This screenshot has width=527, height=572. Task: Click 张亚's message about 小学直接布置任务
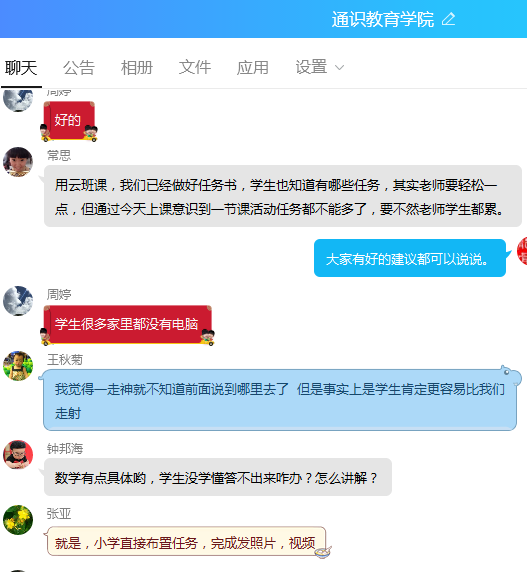pos(186,542)
